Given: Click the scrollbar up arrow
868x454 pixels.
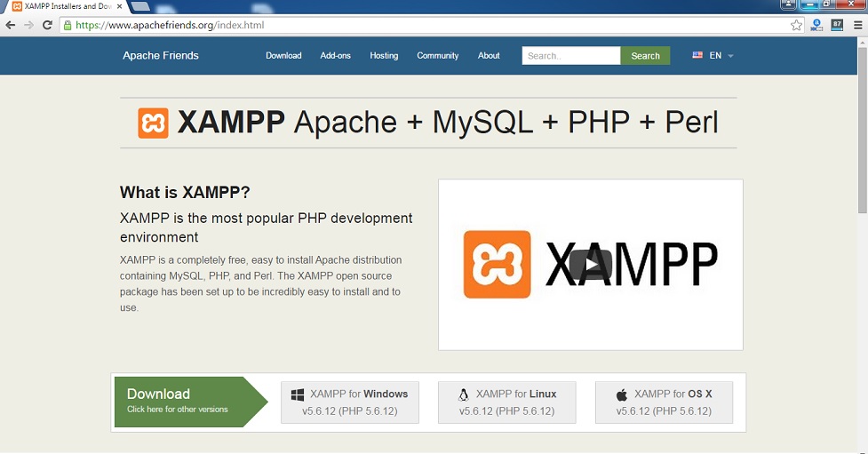Looking at the screenshot, I should tap(863, 42).
